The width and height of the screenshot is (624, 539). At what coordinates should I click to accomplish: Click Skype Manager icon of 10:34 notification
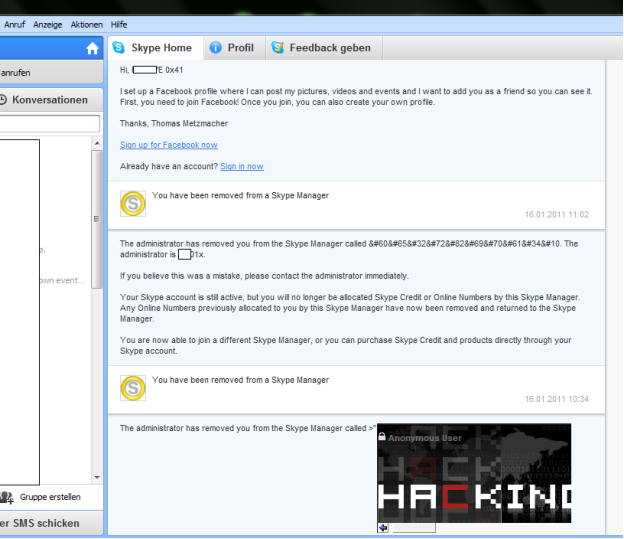point(133,388)
